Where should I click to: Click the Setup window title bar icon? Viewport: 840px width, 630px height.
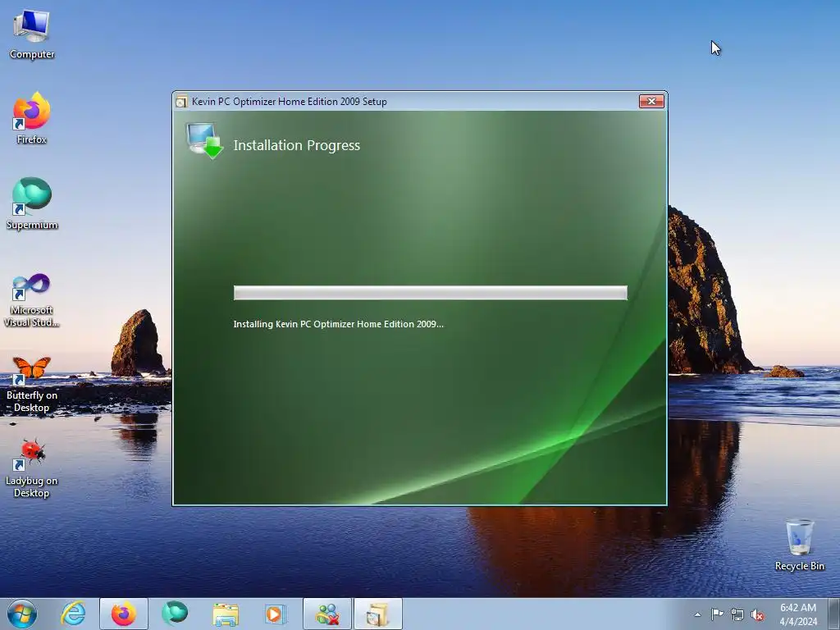181,101
